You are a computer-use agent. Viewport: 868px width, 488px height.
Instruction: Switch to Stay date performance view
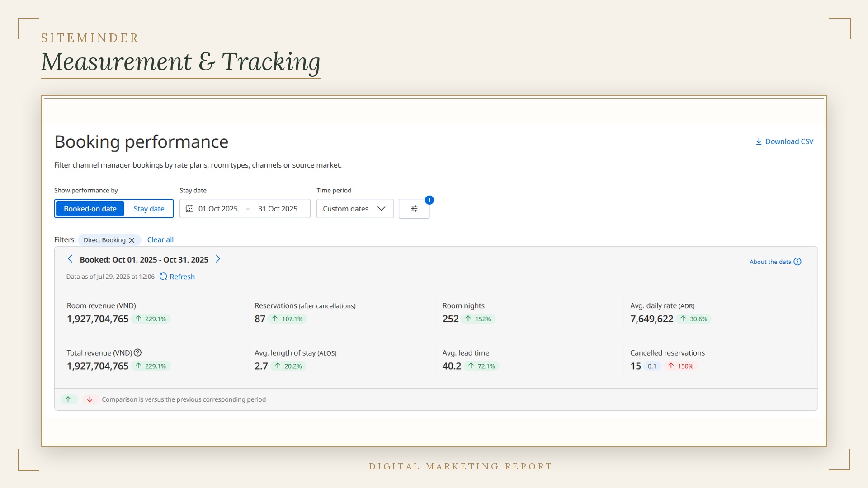pyautogui.click(x=149, y=209)
